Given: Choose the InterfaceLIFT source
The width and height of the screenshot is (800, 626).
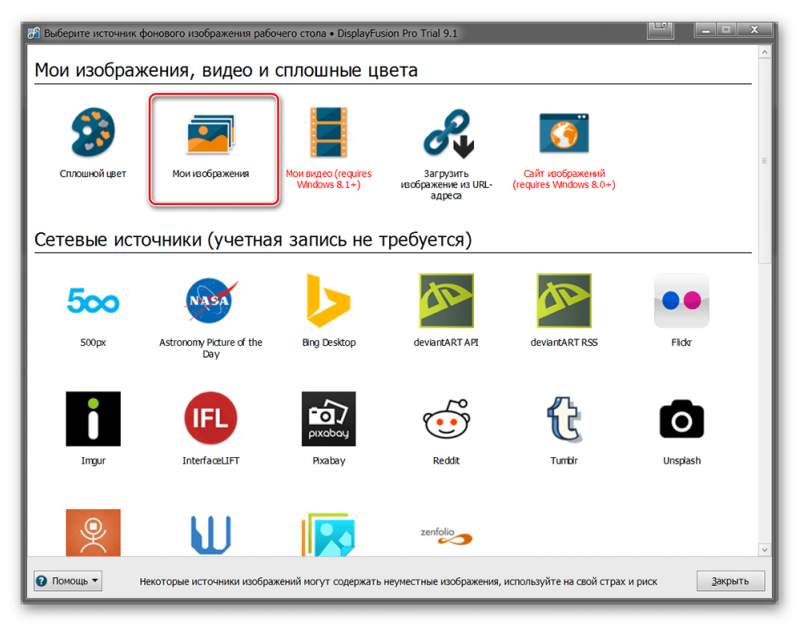Looking at the screenshot, I should coord(211,419).
